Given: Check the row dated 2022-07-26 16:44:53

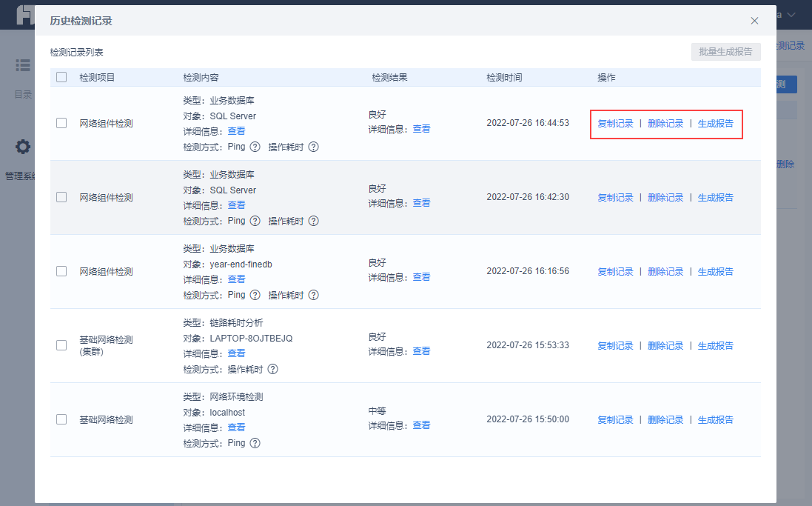Looking at the screenshot, I should tap(61, 123).
